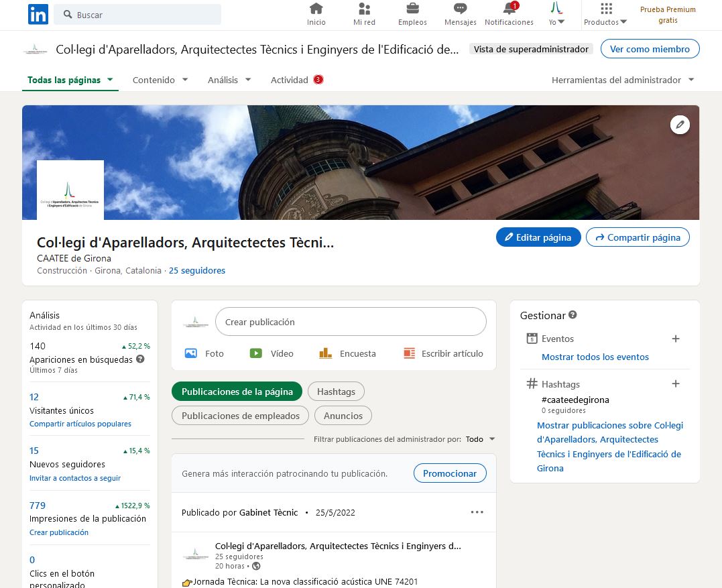Image resolution: width=722 pixels, height=588 pixels.
Task: Add a new event with plus icon
Action: [x=676, y=339]
